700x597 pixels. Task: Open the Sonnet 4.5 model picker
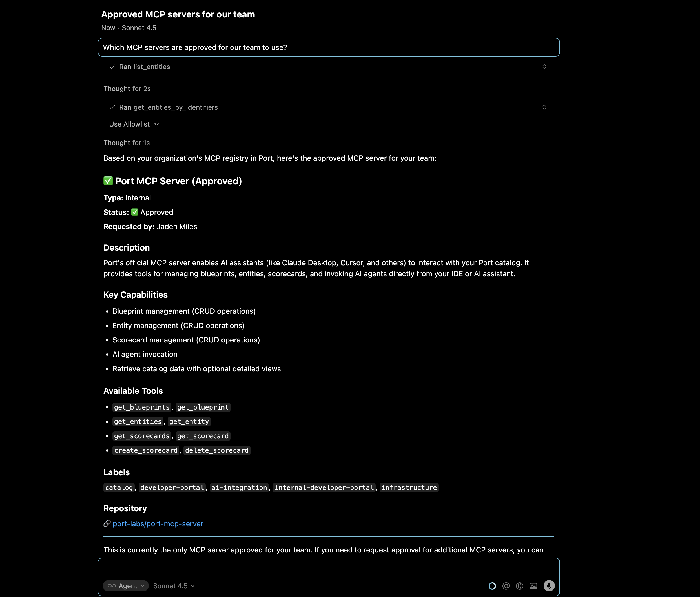174,586
